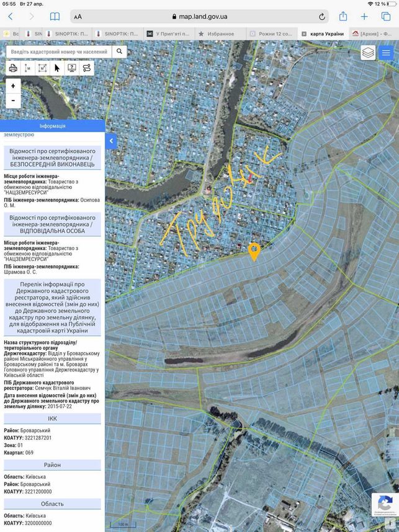Focus the cadastral number search field

tap(59, 51)
